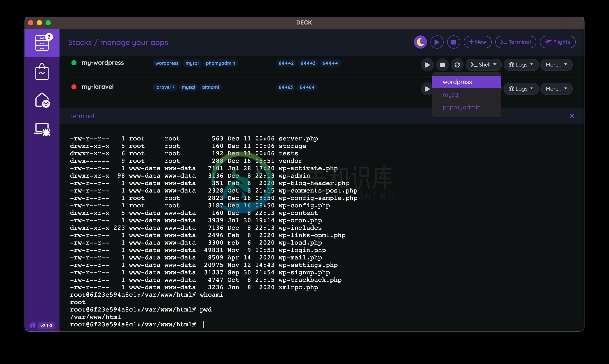Click the wordpress tag on my-wordpress
The image size is (609, 364).
click(x=167, y=63)
